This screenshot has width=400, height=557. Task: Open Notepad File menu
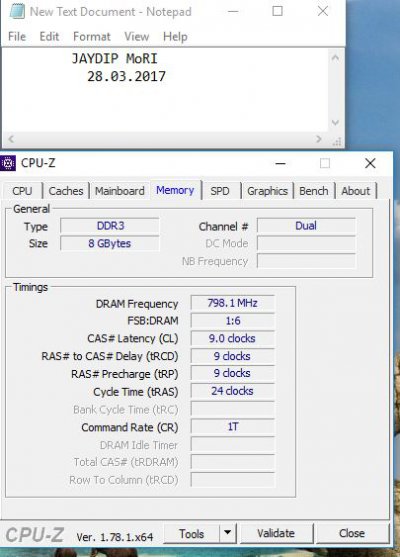(x=17, y=37)
